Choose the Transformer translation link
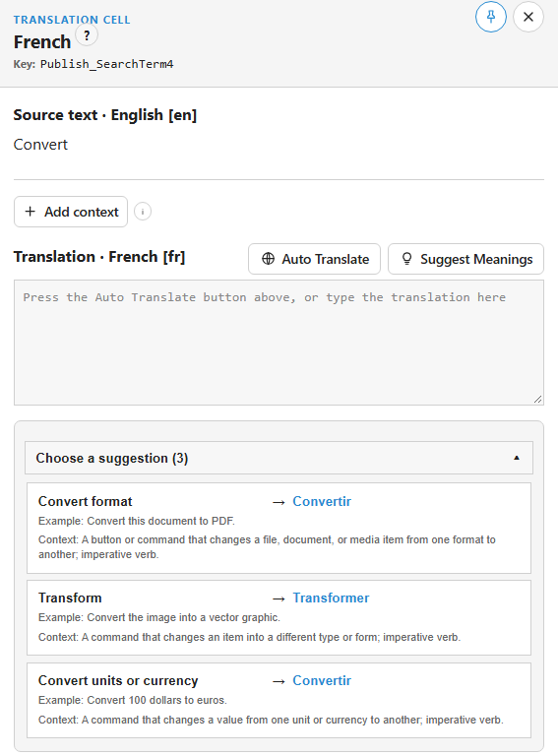 tap(331, 598)
